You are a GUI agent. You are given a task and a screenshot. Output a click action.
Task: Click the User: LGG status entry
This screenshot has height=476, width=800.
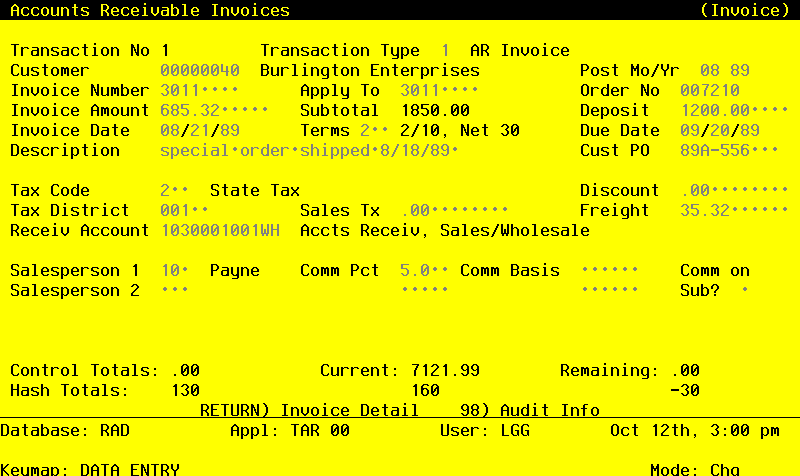tap(485, 431)
